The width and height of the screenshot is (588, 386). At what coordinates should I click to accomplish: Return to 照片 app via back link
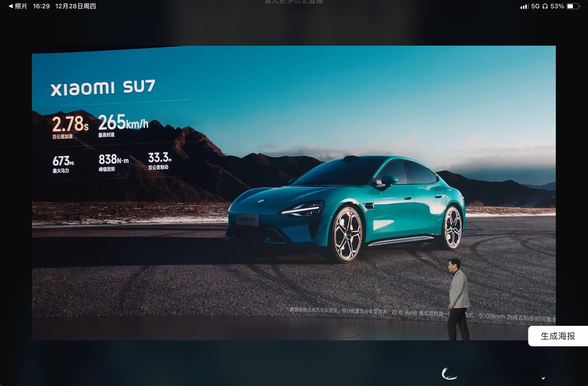click(x=18, y=6)
